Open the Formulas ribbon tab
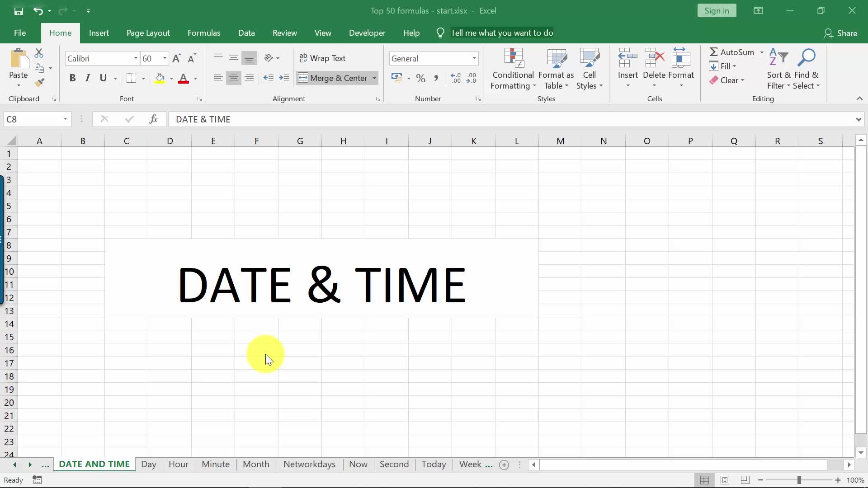 204,33
